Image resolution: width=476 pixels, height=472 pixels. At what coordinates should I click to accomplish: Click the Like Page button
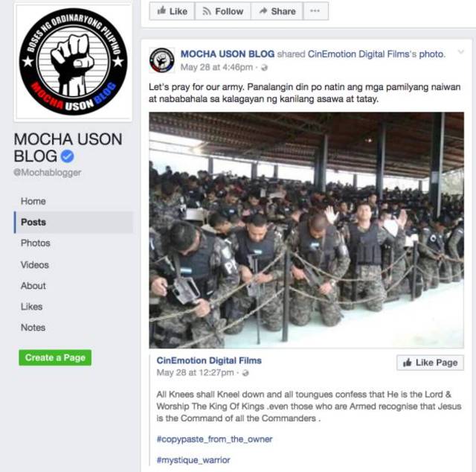430,363
